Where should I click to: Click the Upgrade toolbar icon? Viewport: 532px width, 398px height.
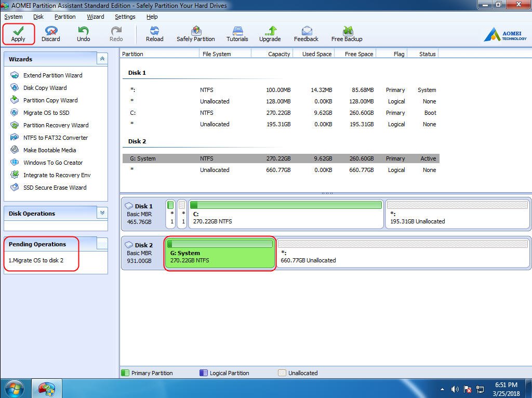click(x=270, y=34)
